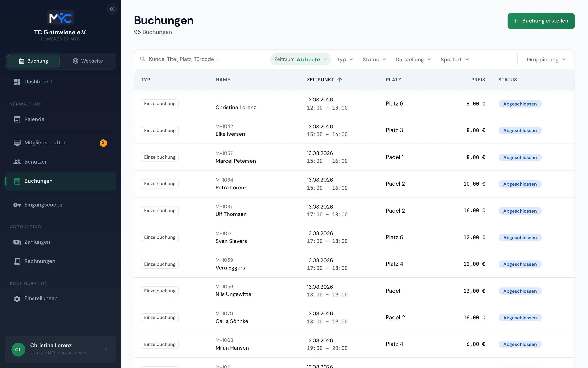Click the Buchungen calendar icon in sidebar
The width and height of the screenshot is (588, 368).
pos(17,181)
